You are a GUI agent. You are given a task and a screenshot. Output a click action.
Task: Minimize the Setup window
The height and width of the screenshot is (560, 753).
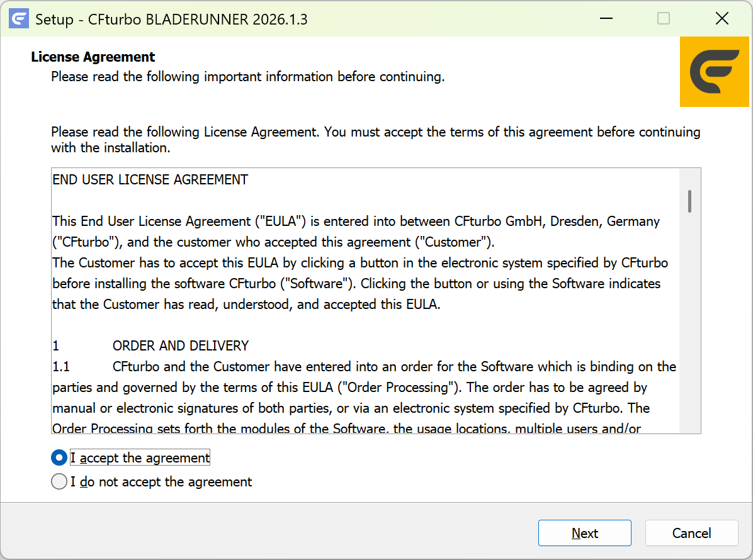click(x=606, y=19)
